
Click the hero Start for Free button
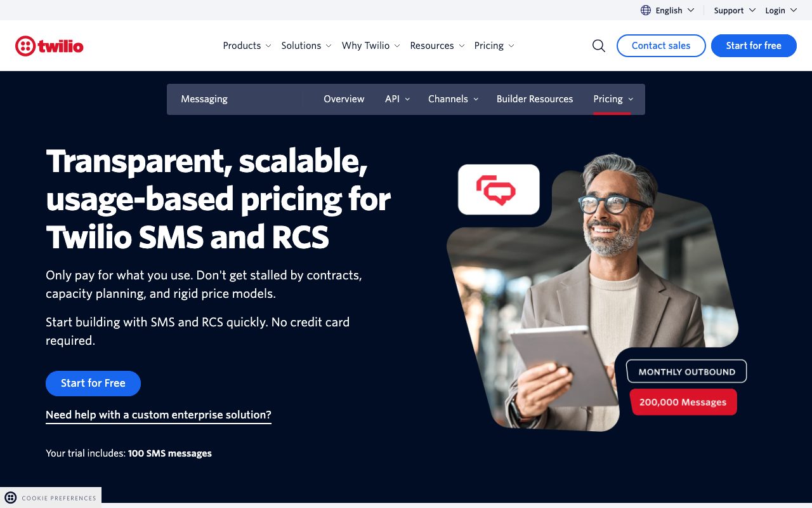(93, 384)
